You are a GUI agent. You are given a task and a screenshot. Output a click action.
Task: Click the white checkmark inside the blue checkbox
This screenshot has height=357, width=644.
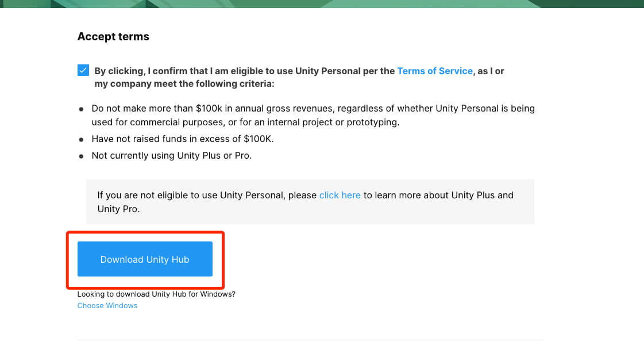point(83,70)
